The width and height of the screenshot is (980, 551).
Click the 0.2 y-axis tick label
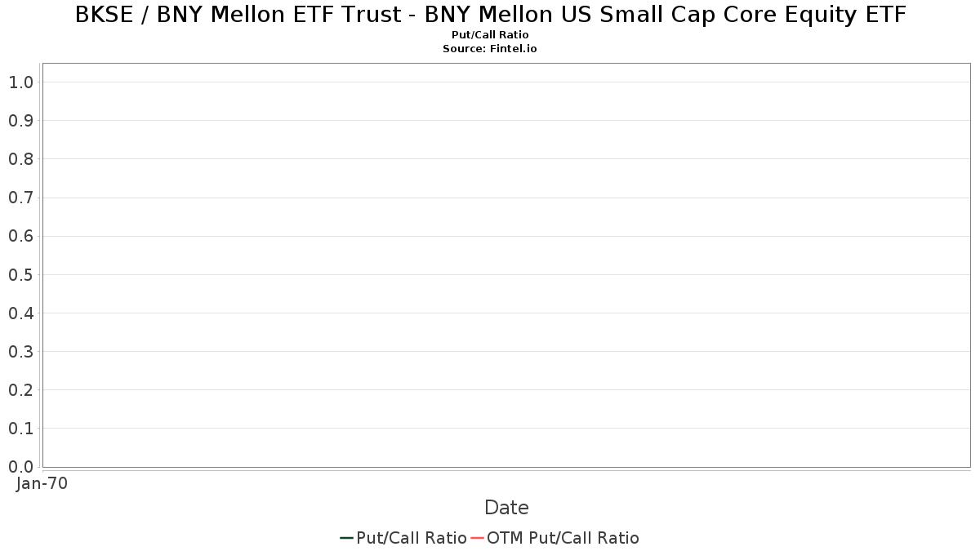pos(20,390)
